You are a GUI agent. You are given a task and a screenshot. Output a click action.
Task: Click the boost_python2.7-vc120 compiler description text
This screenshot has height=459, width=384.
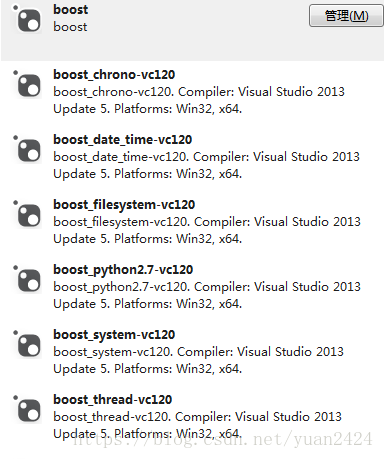pos(207,295)
